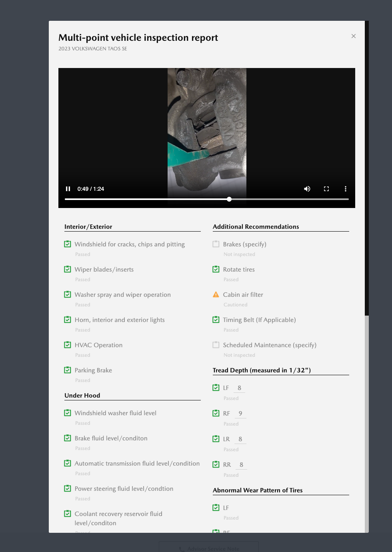Click the Brakes (specify) clipboard icon
The image size is (392, 552).
(216, 244)
